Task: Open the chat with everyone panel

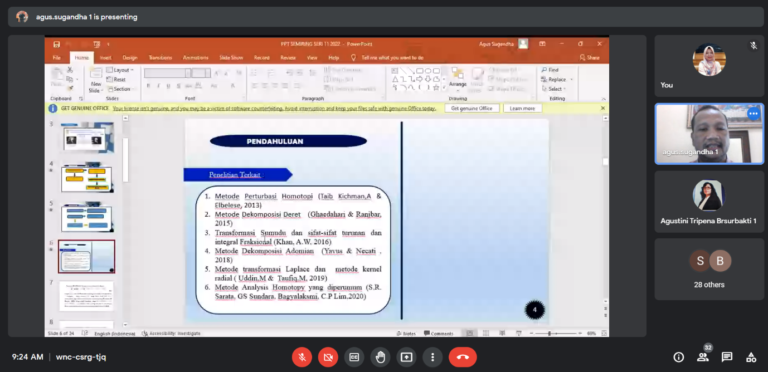Action: [x=727, y=357]
